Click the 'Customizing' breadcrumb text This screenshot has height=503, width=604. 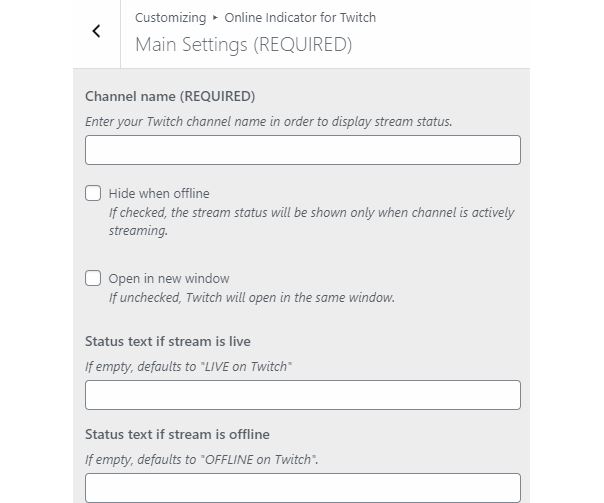point(171,18)
